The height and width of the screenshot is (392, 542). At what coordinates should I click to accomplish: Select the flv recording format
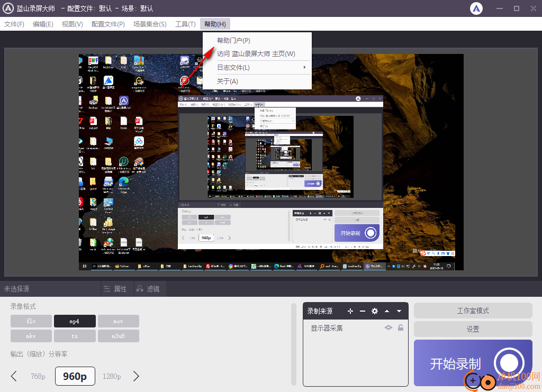click(31, 321)
